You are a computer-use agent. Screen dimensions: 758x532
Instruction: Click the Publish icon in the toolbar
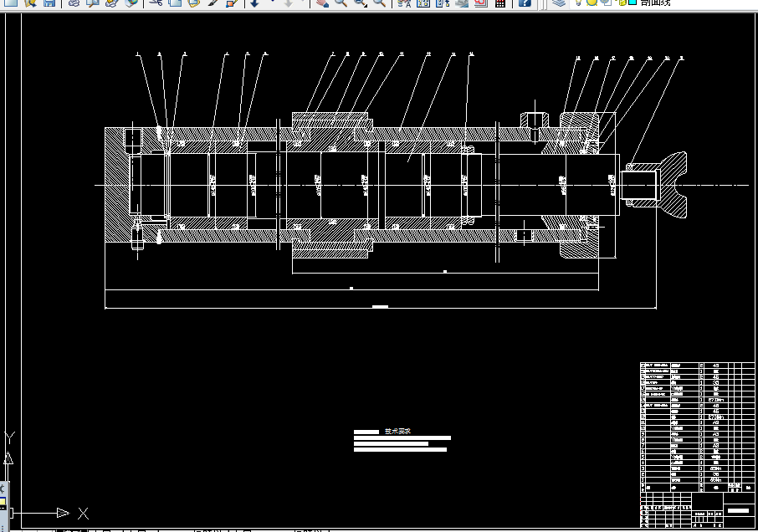tap(111, 3)
